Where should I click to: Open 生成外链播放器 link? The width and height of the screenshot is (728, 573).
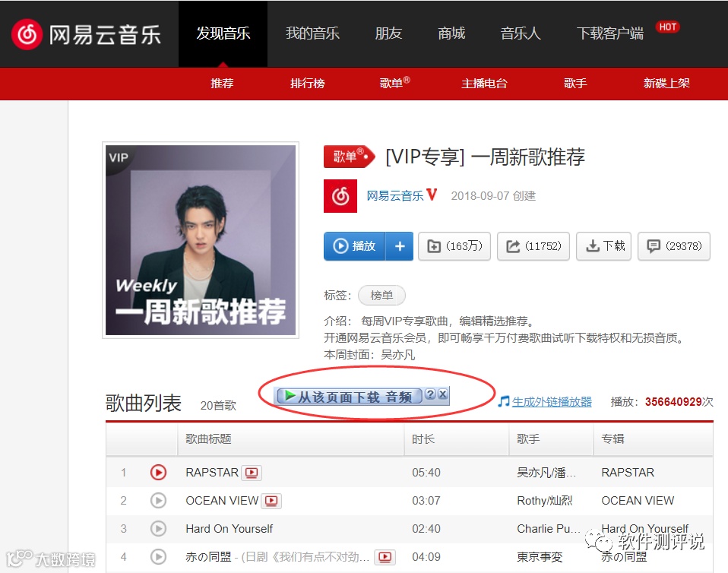point(552,402)
